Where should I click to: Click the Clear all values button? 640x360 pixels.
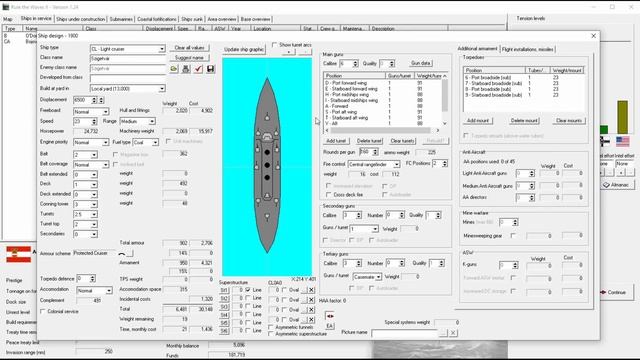point(189,48)
